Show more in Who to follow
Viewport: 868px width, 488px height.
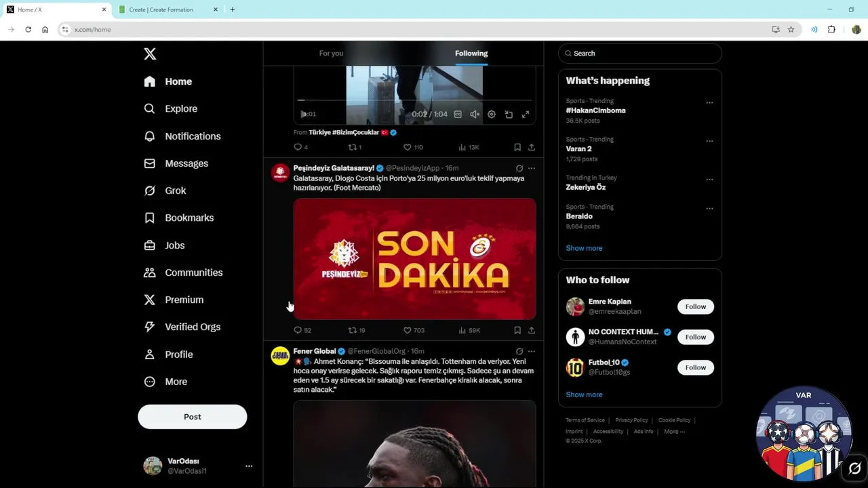click(584, 394)
